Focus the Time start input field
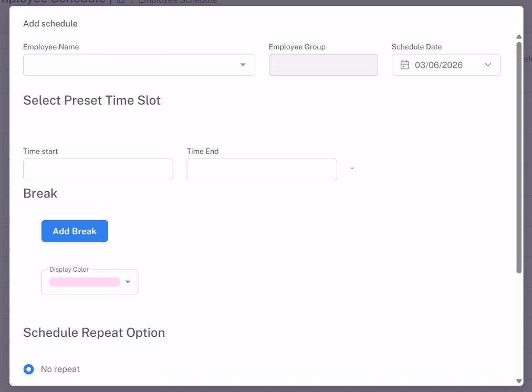Image resolution: width=532 pixels, height=392 pixels. click(x=98, y=169)
